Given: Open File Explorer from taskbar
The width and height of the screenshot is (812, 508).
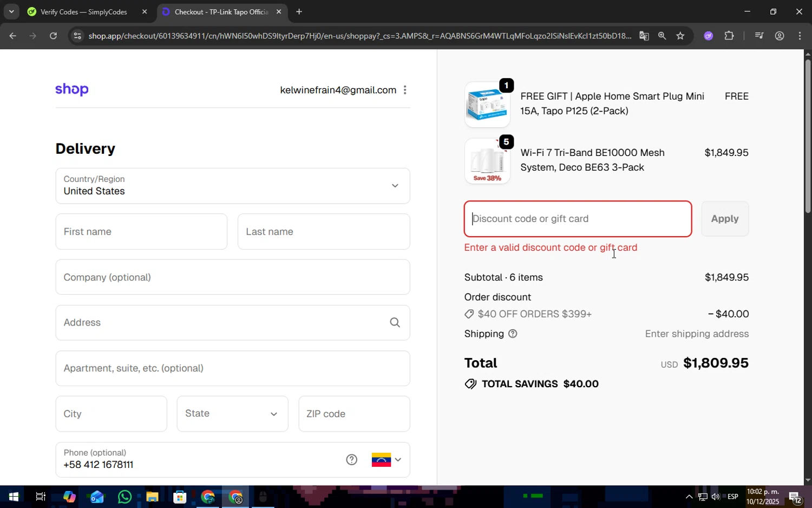Looking at the screenshot, I should (152, 497).
